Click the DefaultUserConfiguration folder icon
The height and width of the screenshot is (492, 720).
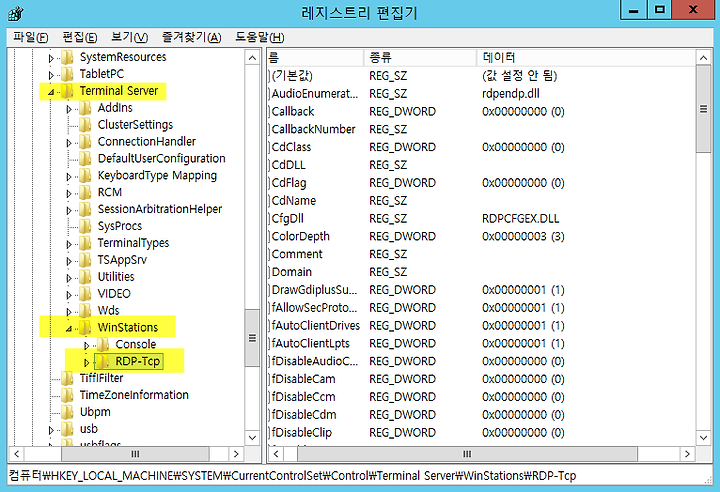pyautogui.click(x=85, y=159)
